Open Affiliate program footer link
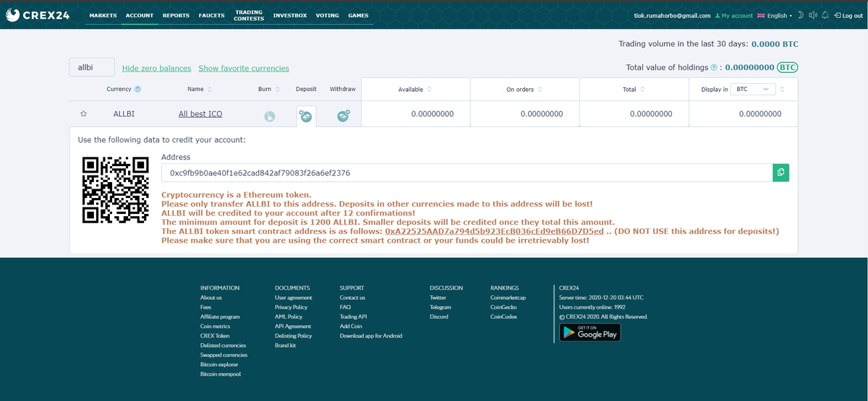 [x=220, y=316]
